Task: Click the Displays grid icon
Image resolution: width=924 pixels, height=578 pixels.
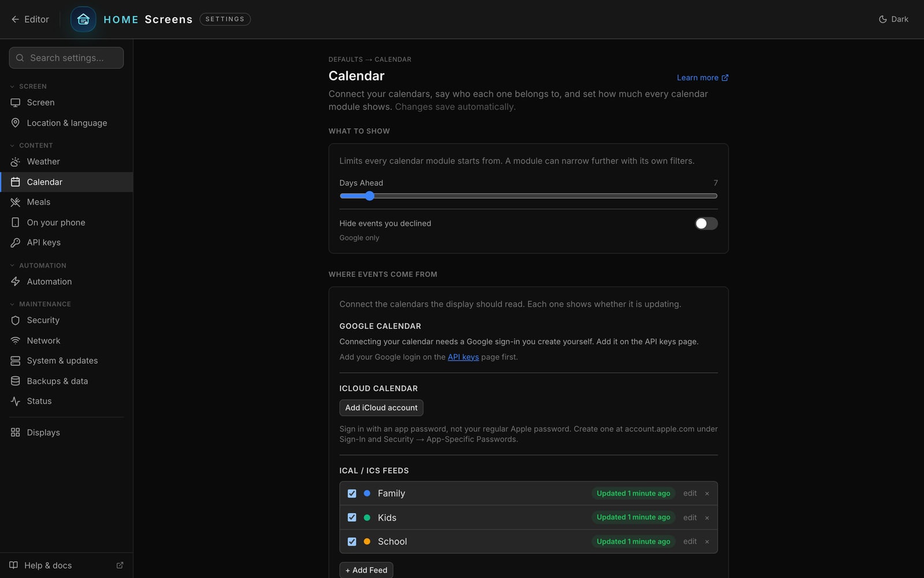Action: point(16,432)
